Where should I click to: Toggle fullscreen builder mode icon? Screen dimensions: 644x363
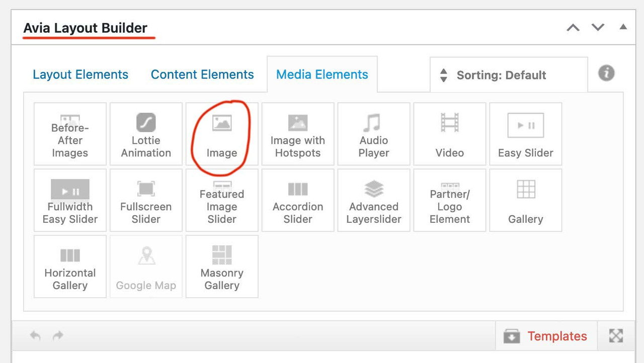616,336
